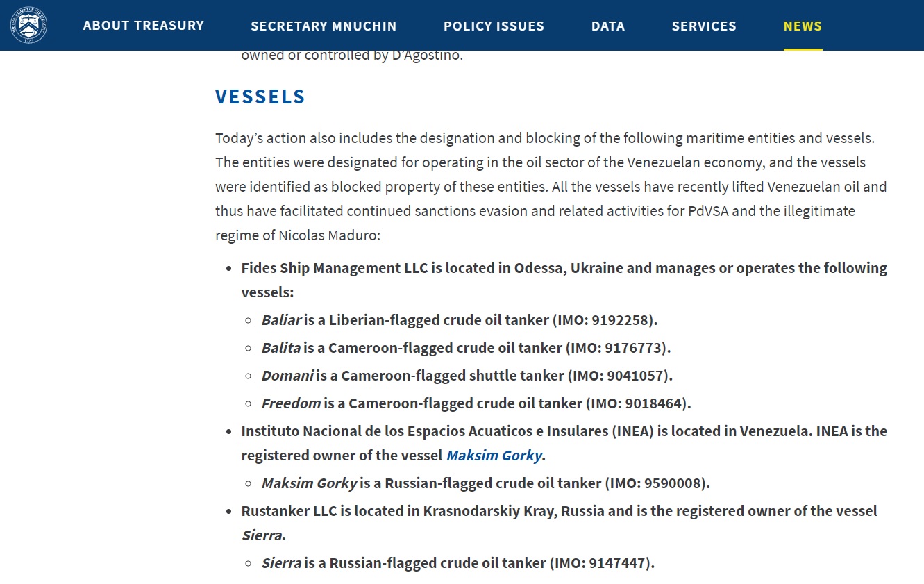Click the VESSELS section heading
The height and width of the screenshot is (584, 924).
click(x=260, y=97)
